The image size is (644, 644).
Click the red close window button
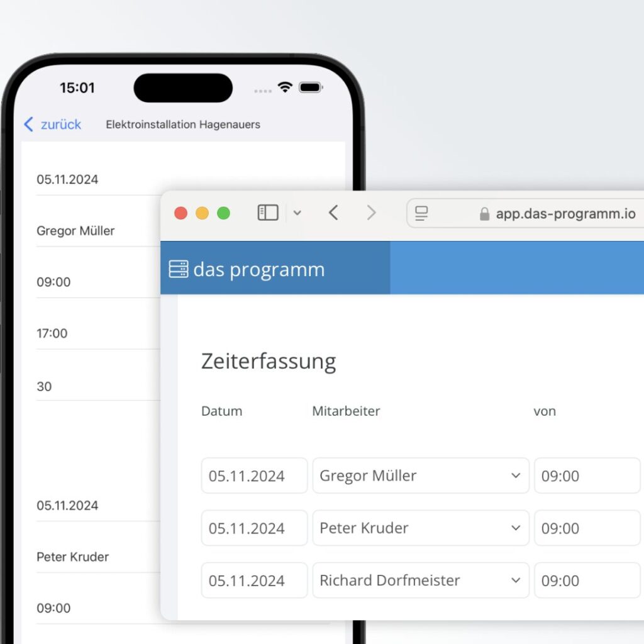click(180, 213)
